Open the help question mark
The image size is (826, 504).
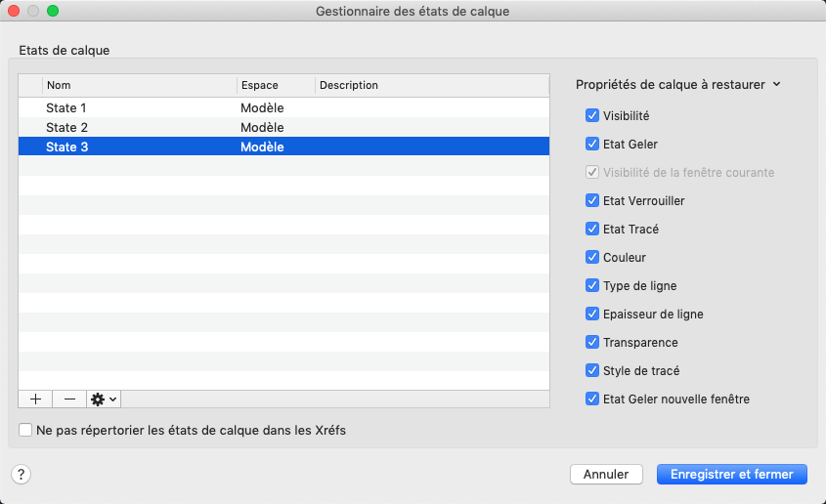coord(22,474)
